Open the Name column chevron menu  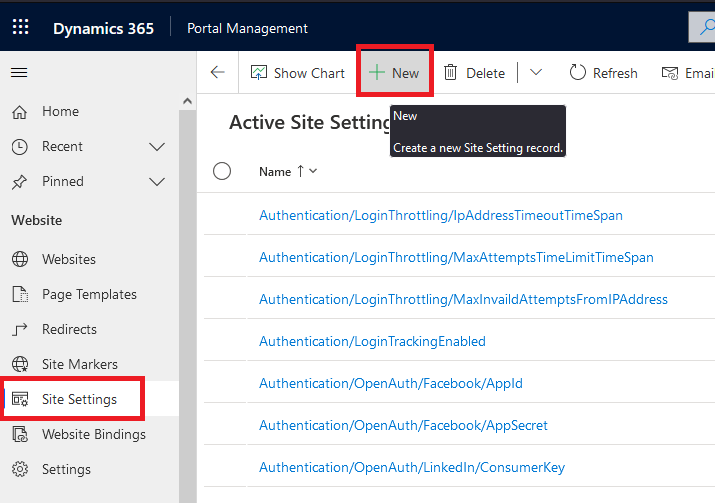pyautogui.click(x=313, y=171)
